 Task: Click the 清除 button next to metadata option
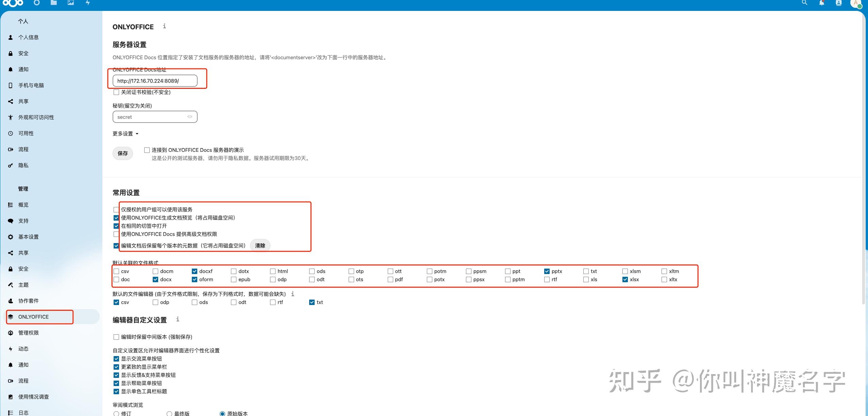pos(260,245)
